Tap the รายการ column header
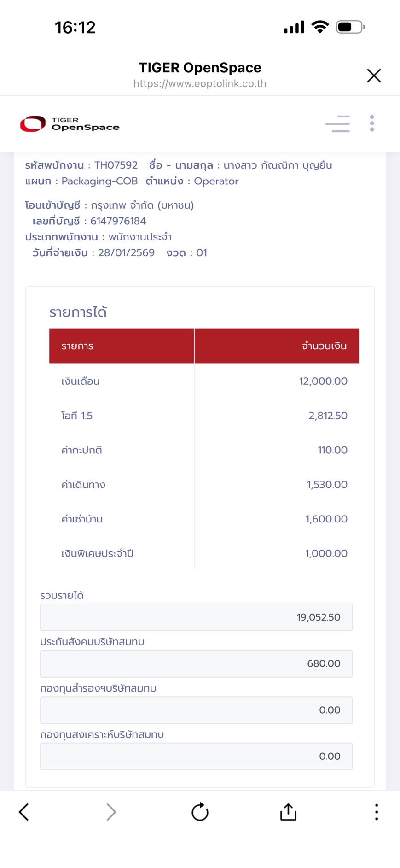 pos(122,346)
